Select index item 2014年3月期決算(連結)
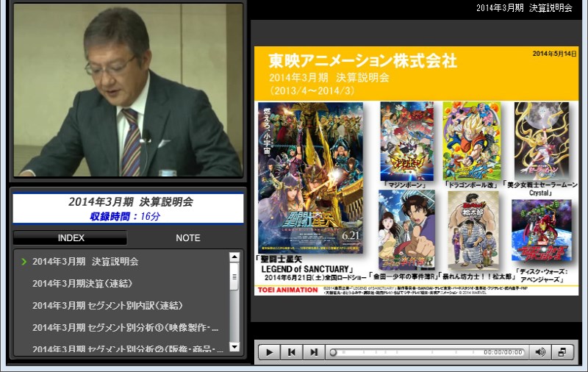This screenshot has height=372, width=588. point(82,284)
